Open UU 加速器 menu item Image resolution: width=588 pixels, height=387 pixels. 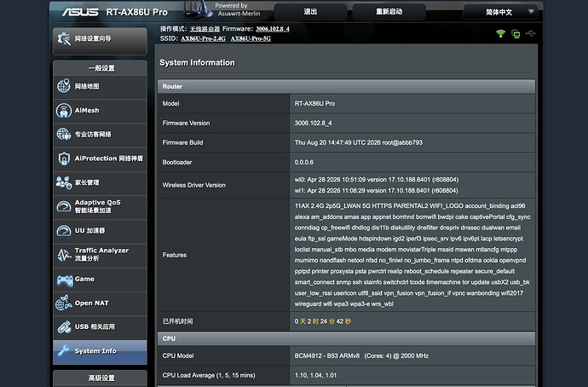[x=100, y=231]
